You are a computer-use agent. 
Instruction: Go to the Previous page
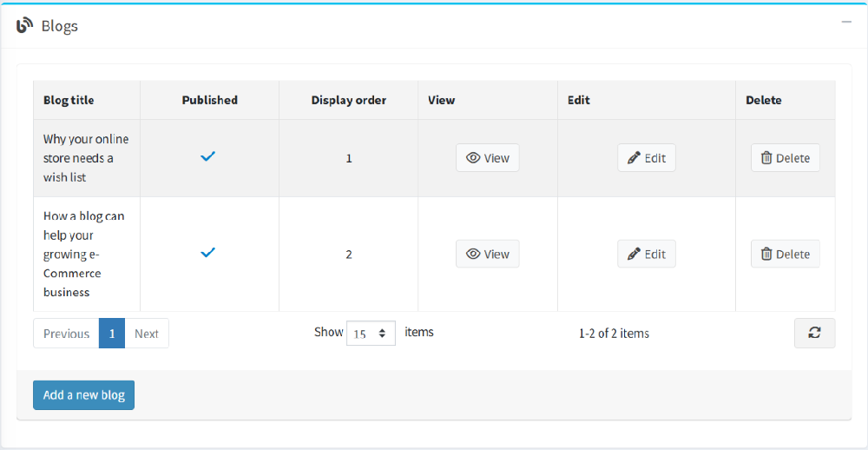66,334
